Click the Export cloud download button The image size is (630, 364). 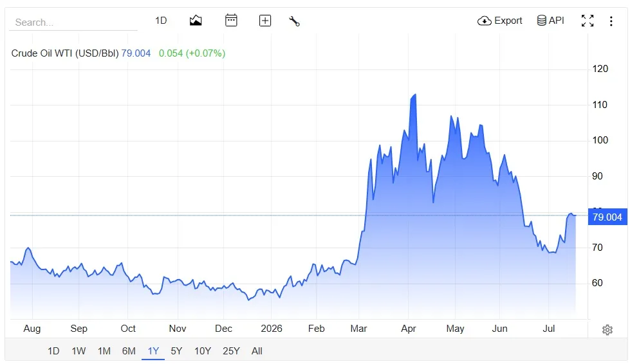(499, 21)
